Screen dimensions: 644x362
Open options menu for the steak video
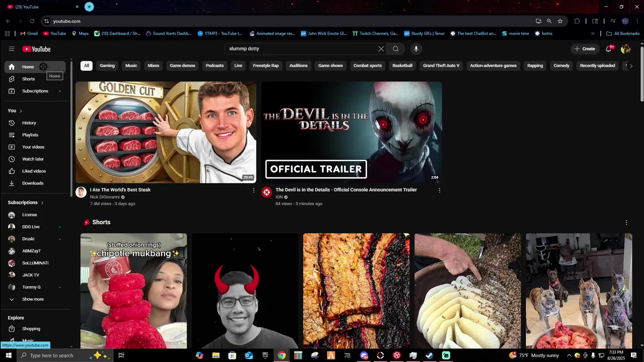[254, 191]
